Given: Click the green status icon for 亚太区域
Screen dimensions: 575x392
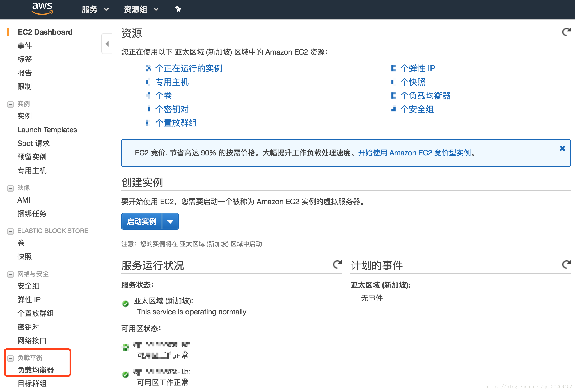Looking at the screenshot, I should pos(125,304).
